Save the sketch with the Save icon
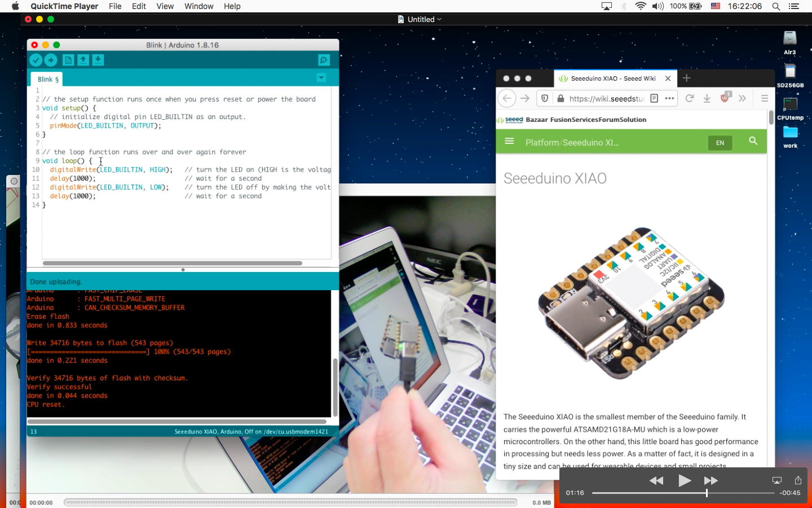812x508 pixels. (98, 60)
